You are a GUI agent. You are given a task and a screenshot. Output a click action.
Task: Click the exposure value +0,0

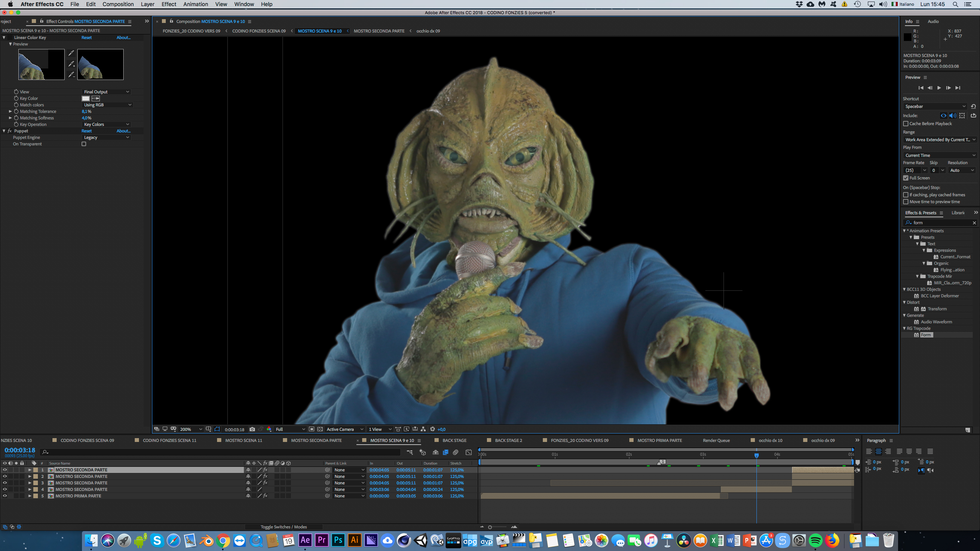point(441,429)
